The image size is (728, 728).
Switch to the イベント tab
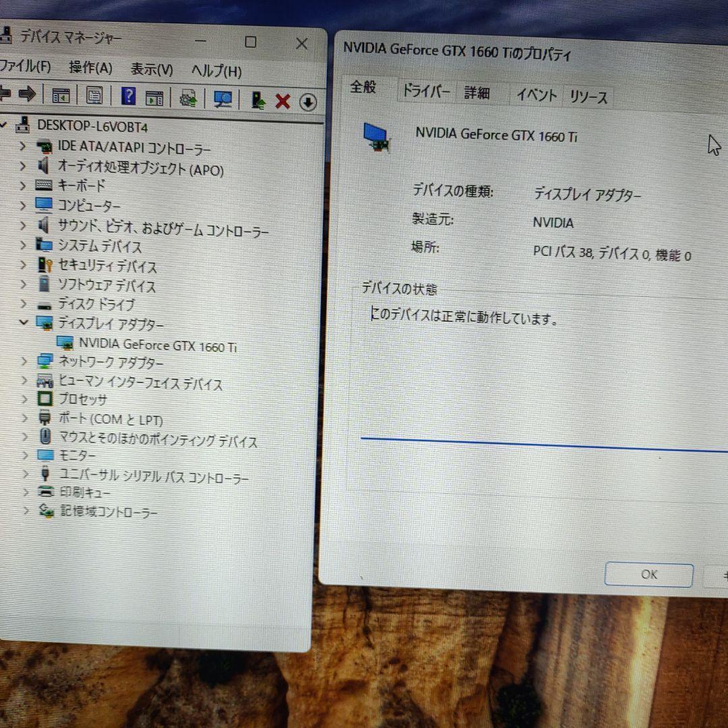coord(537,95)
